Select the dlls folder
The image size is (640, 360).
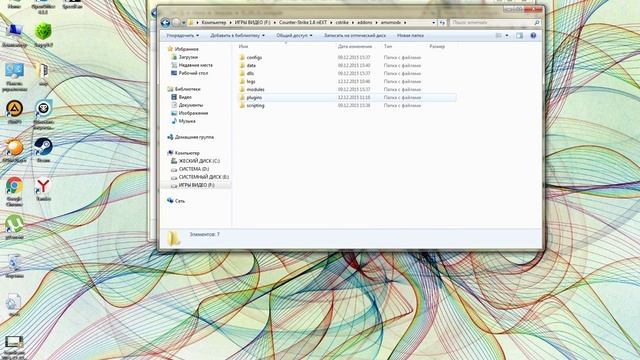pyautogui.click(x=250, y=73)
